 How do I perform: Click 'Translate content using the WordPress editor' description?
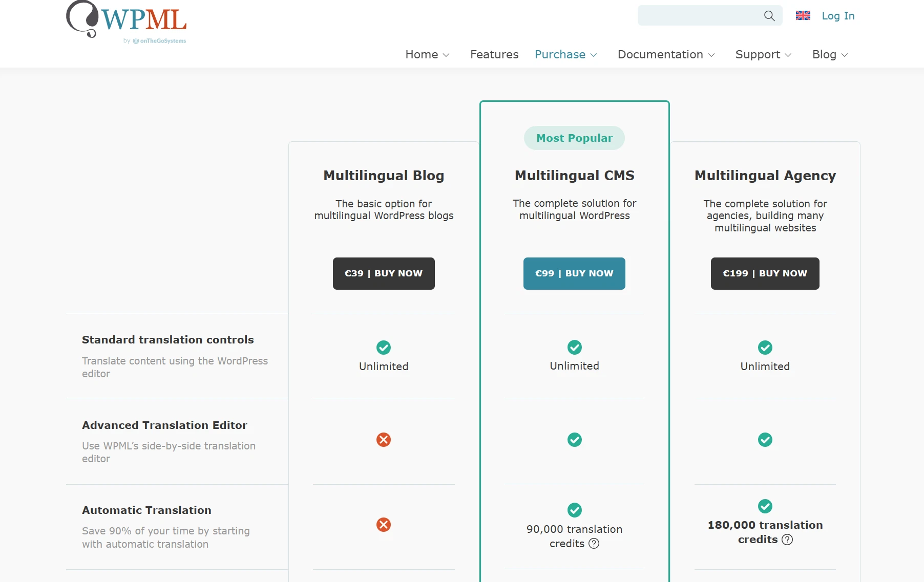coord(175,368)
